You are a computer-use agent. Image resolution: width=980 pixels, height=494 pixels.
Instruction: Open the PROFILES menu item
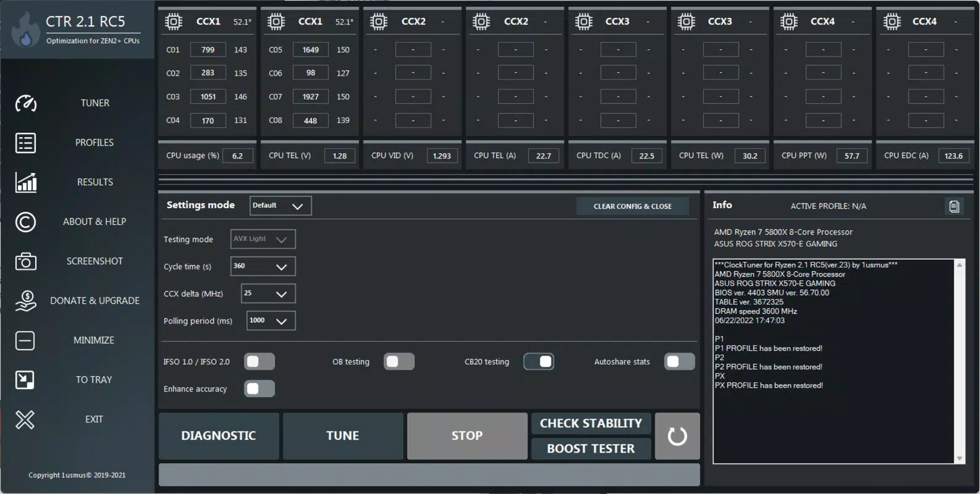95,143
